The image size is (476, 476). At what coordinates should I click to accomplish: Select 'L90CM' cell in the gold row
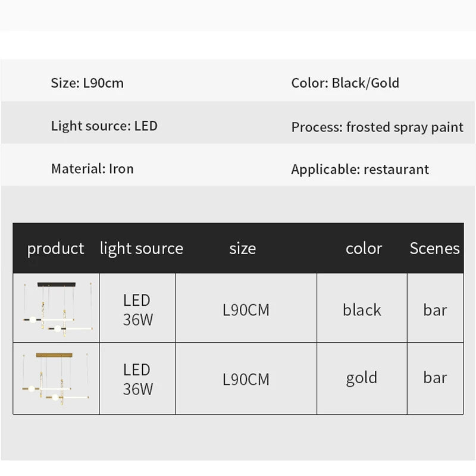point(246,380)
